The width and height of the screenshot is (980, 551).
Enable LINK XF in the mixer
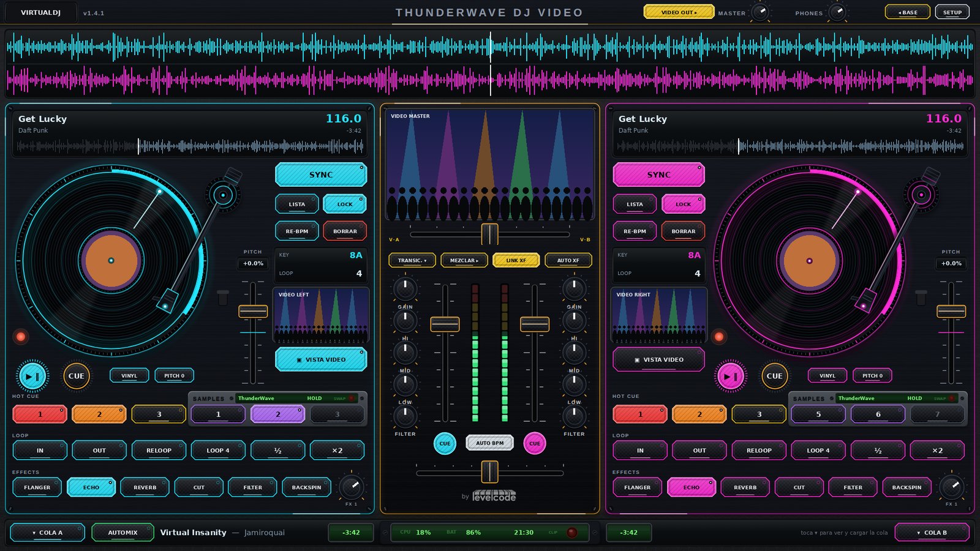pyautogui.click(x=516, y=260)
